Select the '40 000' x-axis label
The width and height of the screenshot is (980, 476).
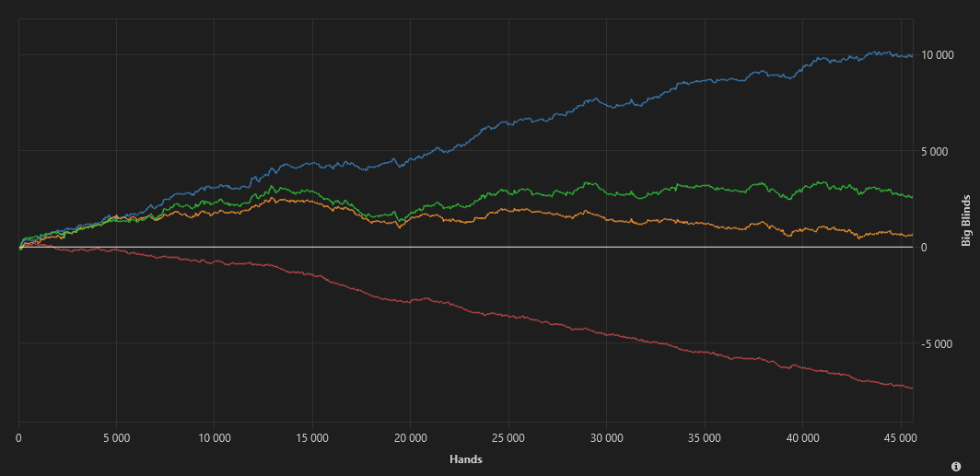pyautogui.click(x=802, y=437)
